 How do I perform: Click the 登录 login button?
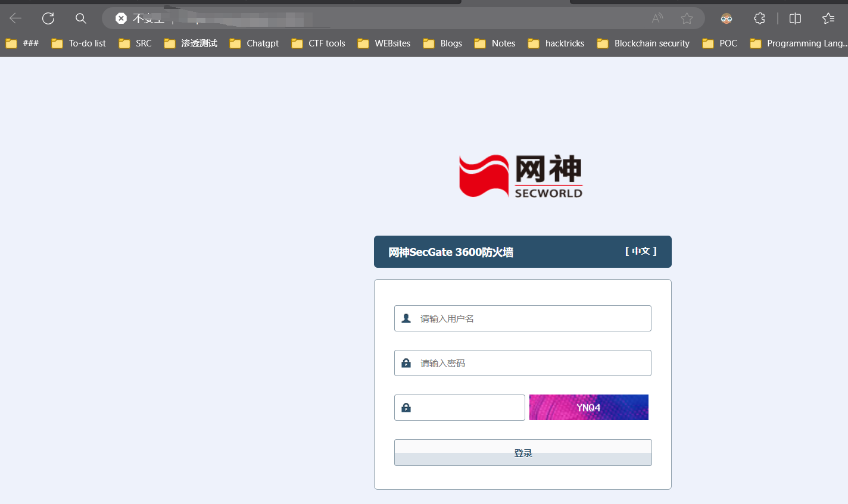point(523,453)
